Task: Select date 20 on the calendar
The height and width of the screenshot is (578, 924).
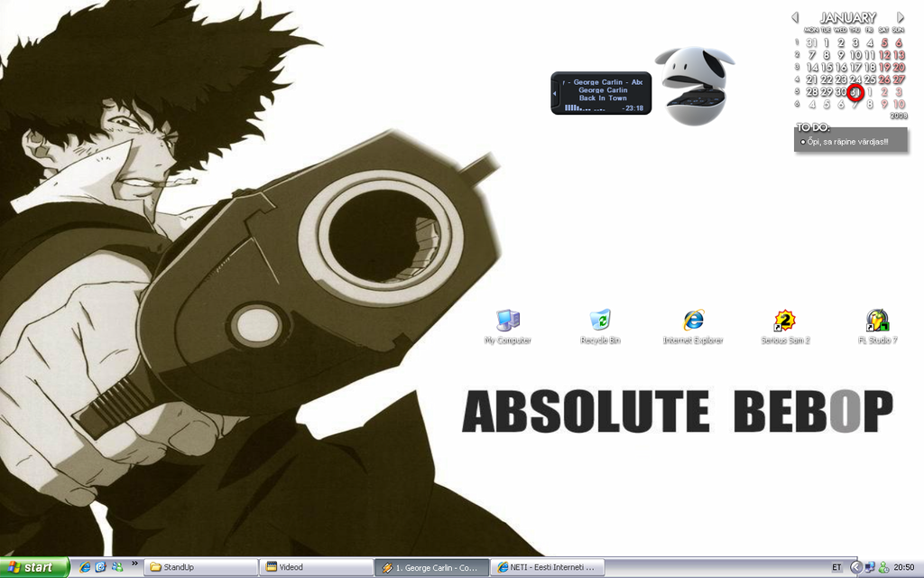Action: click(x=899, y=67)
